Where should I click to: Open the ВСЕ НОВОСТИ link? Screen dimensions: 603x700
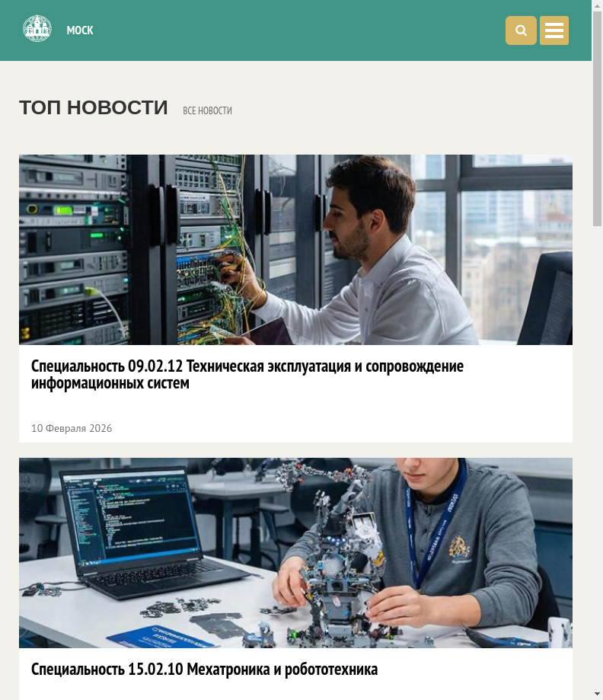point(207,110)
